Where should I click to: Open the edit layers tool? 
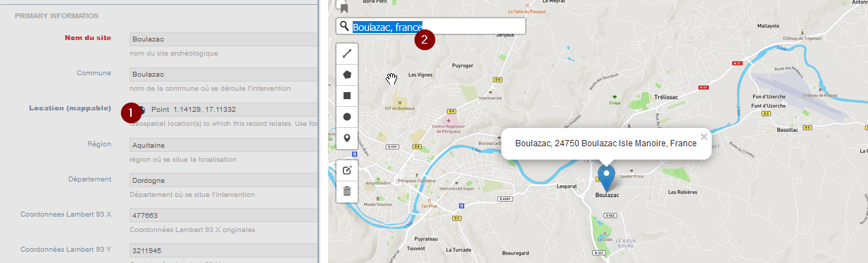[x=347, y=170]
